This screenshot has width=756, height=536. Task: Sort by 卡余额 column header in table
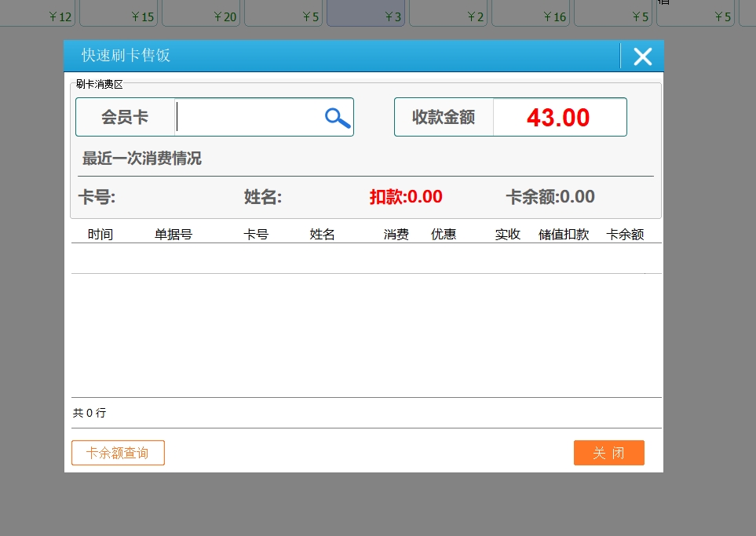coord(626,235)
